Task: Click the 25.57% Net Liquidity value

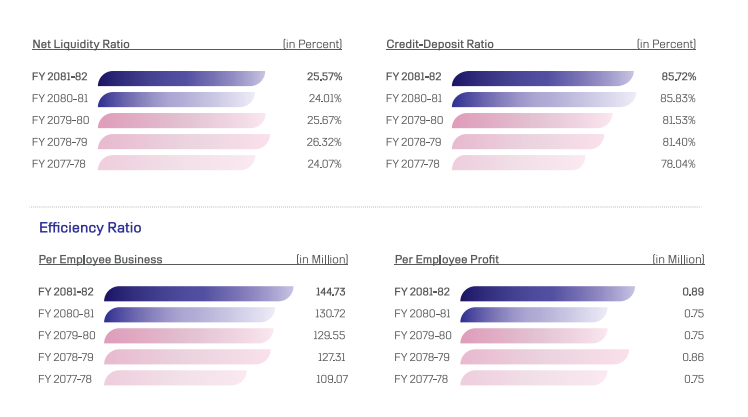Action: [x=324, y=77]
